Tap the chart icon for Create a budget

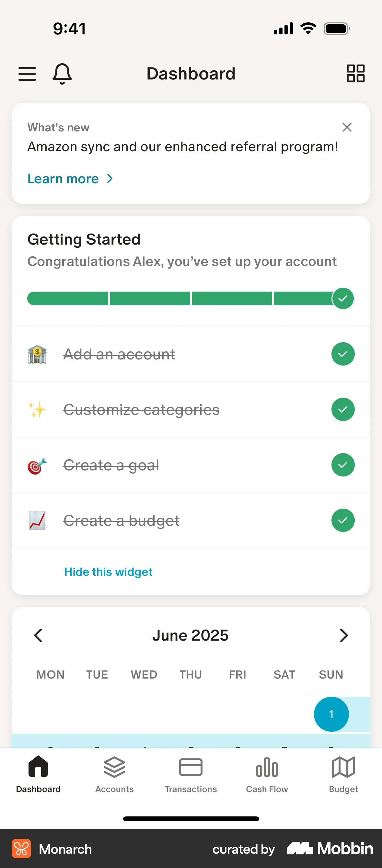(37, 521)
